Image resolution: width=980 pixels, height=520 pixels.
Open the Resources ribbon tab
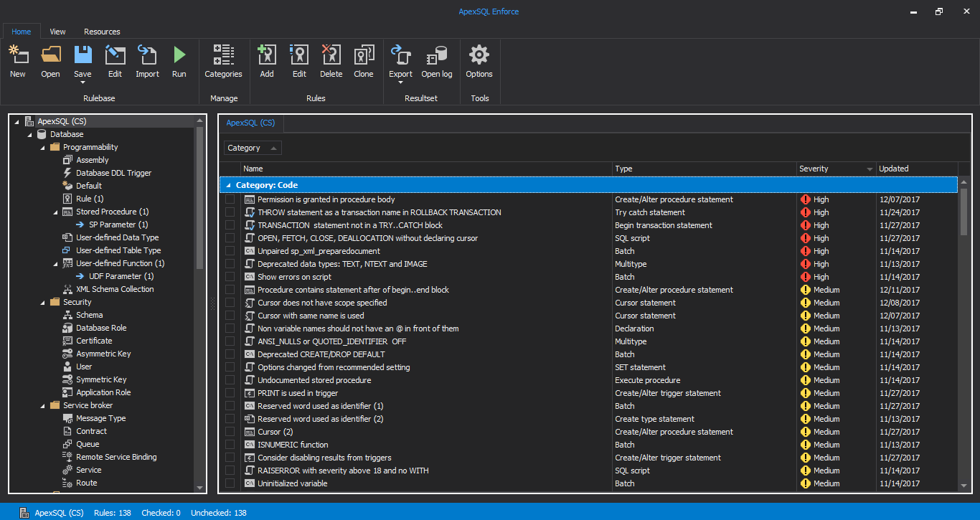[102, 32]
